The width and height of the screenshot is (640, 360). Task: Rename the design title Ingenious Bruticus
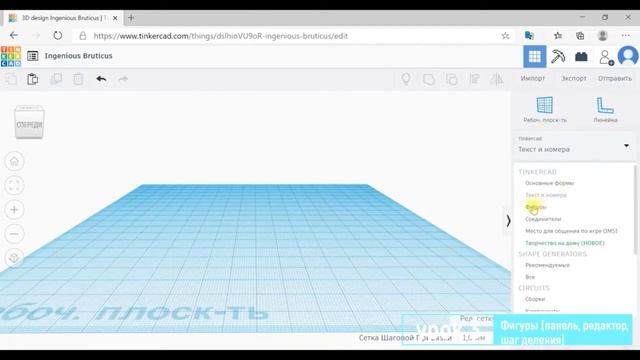78,56
